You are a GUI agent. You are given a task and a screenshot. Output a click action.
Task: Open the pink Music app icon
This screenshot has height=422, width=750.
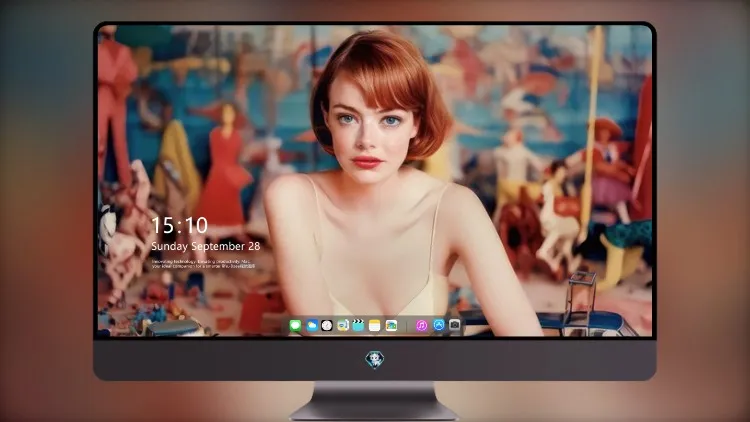coord(421,326)
